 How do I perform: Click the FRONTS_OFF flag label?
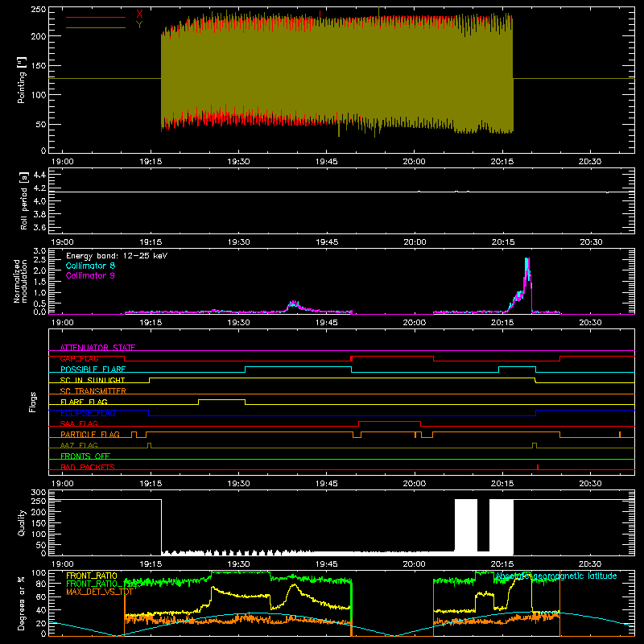coord(85,456)
